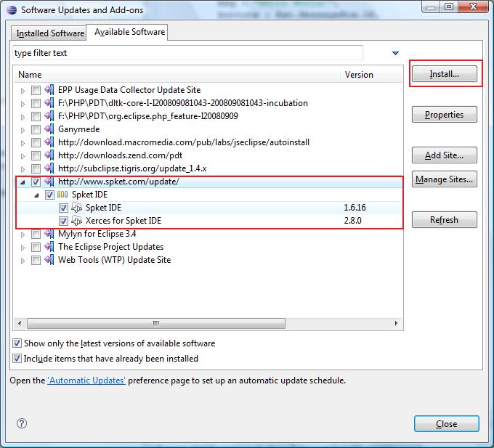The image size is (494, 448).
Task: Select the macromedia jseclipse autoinstall URL row
Action: [209, 142]
